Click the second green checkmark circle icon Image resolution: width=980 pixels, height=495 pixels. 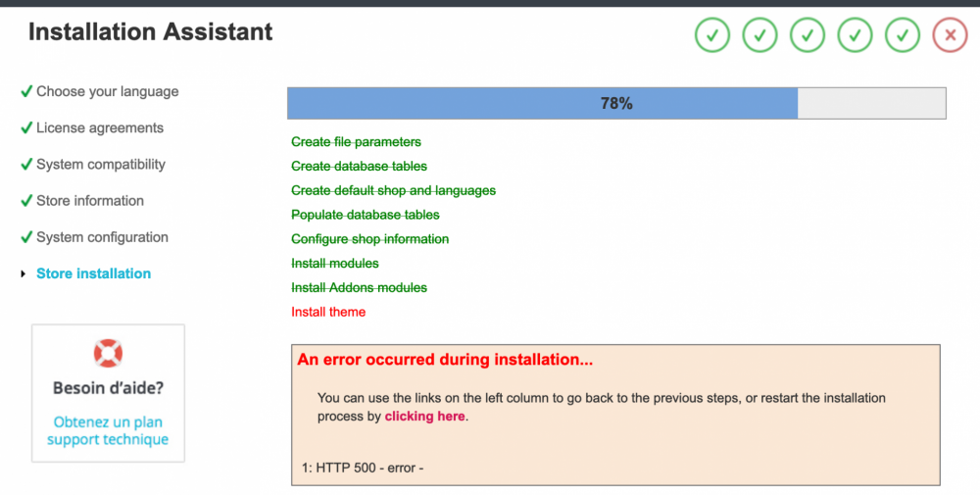[759, 35]
